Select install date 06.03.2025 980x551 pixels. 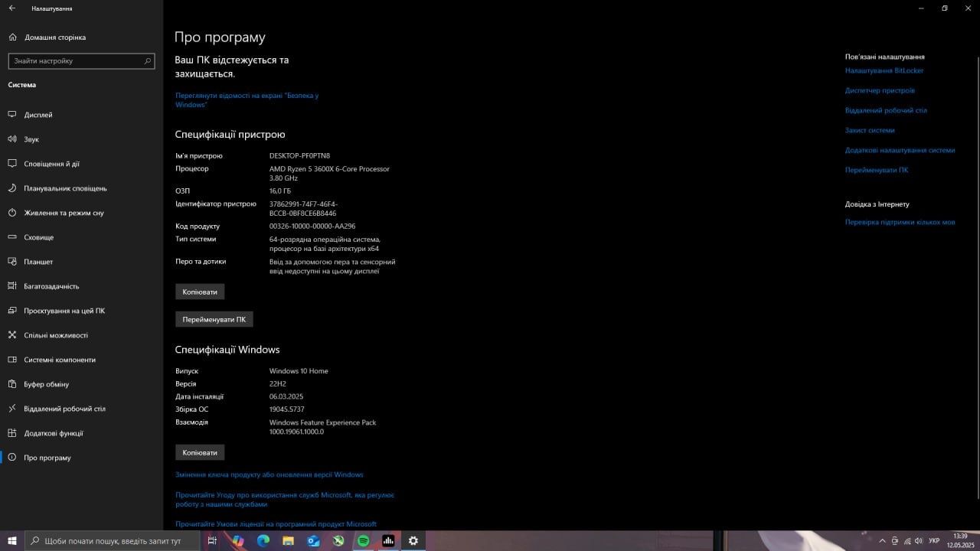click(286, 396)
